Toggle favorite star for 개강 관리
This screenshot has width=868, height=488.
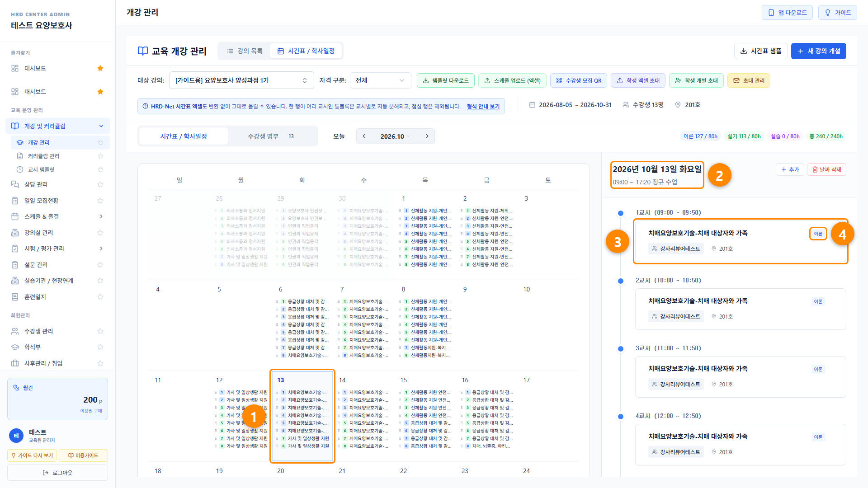click(100, 142)
